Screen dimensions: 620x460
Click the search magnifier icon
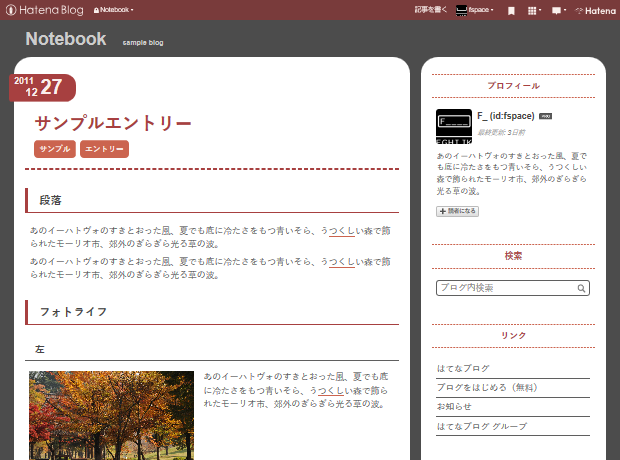[x=581, y=288]
